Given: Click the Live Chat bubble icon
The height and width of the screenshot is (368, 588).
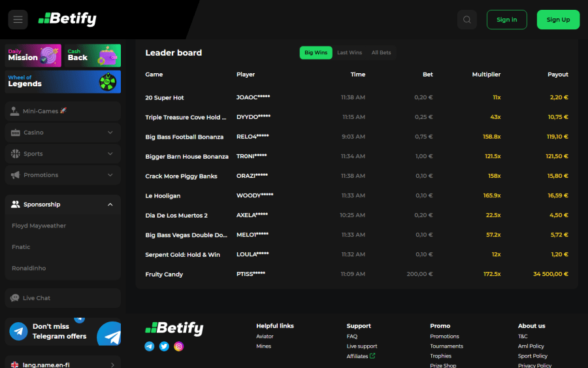Looking at the screenshot, I should tap(14, 298).
